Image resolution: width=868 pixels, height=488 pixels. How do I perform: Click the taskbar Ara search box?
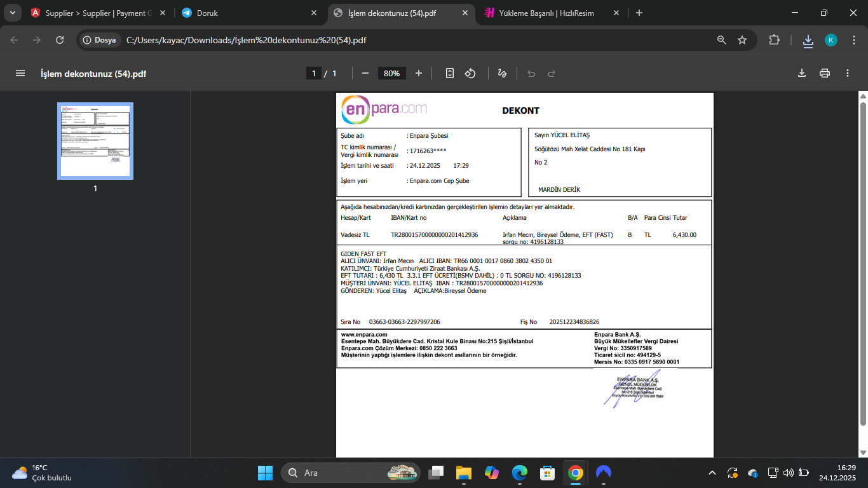click(x=352, y=473)
